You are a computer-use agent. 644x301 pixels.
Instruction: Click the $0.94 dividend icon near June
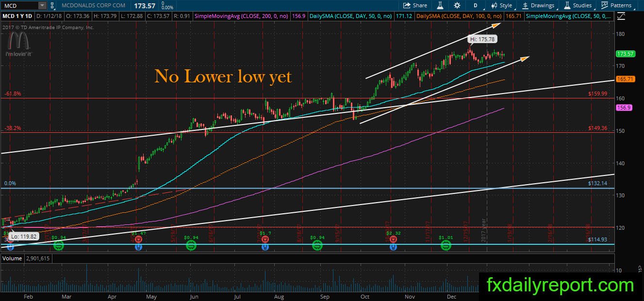pos(192,246)
